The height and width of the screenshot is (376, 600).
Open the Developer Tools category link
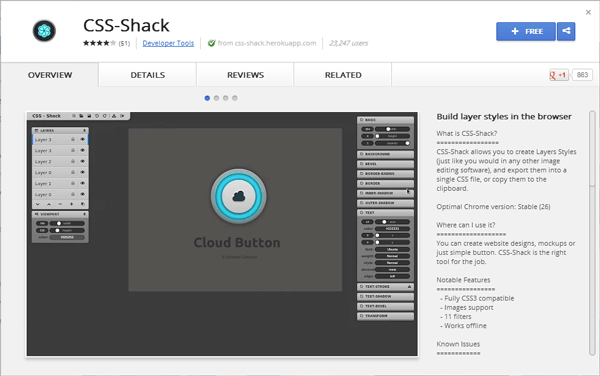(168, 43)
